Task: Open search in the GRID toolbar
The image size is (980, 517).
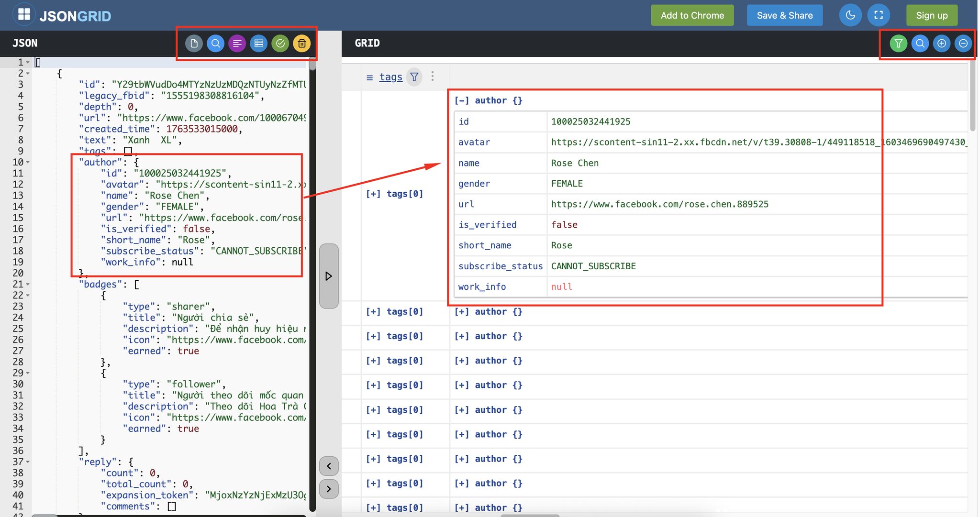Action: 920,44
